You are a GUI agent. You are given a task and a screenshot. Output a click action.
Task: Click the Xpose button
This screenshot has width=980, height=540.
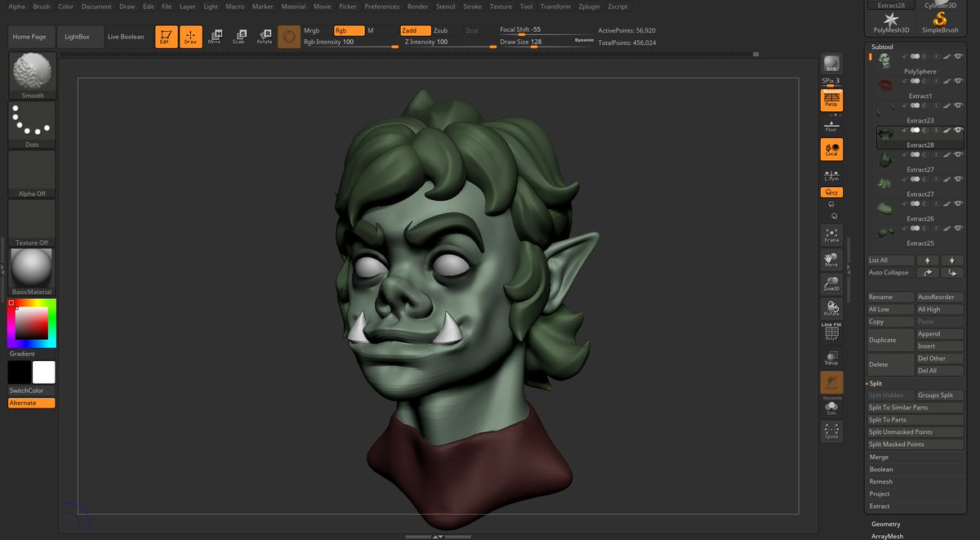(x=831, y=431)
